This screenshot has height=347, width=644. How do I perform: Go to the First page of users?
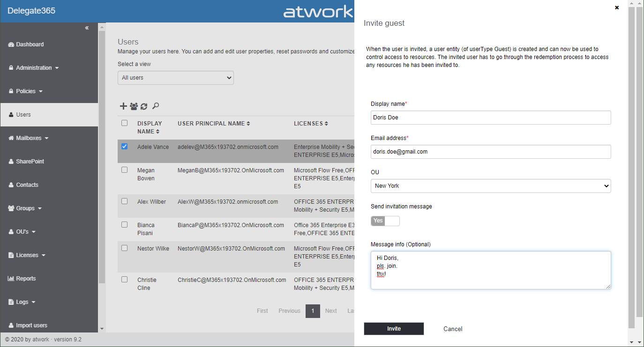coord(262,311)
